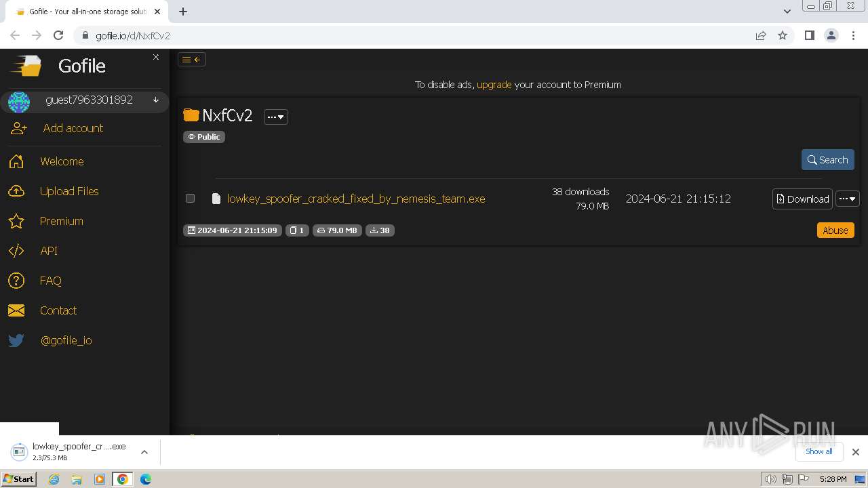Click the Contact envelope icon
Screen dimensions: 868x488
pyautogui.click(x=16, y=310)
